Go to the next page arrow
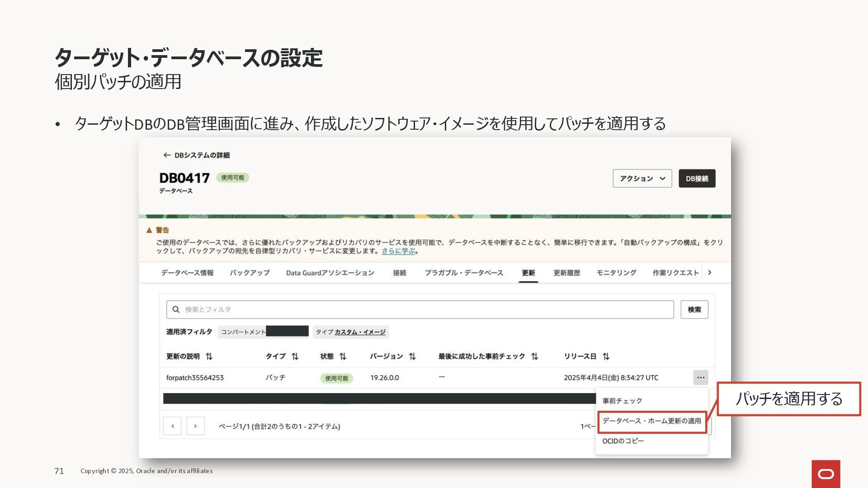The image size is (868, 488). pyautogui.click(x=196, y=426)
